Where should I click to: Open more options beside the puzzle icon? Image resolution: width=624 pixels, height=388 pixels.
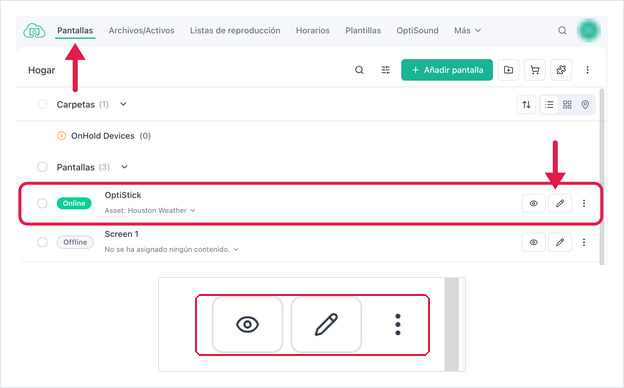click(x=587, y=70)
